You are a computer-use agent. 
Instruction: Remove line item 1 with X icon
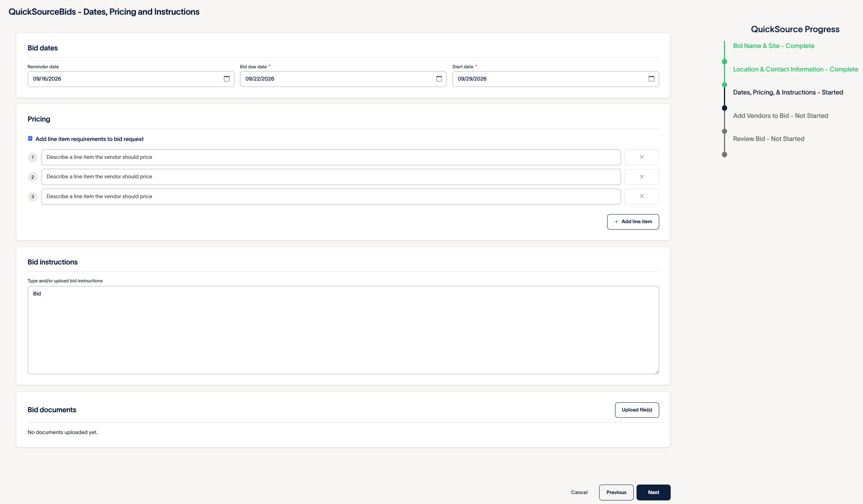(642, 157)
